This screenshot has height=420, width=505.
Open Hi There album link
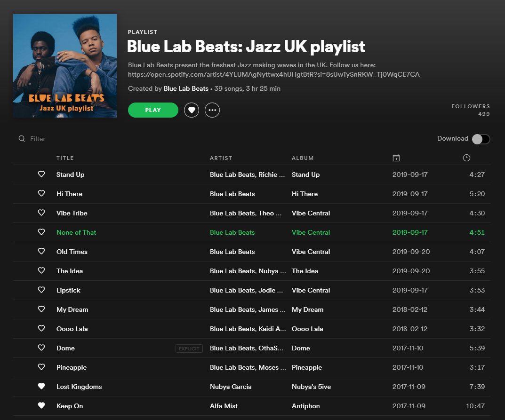click(x=305, y=194)
